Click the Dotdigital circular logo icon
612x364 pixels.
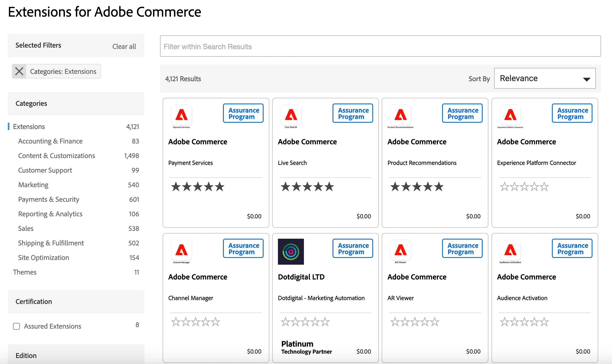click(x=291, y=252)
